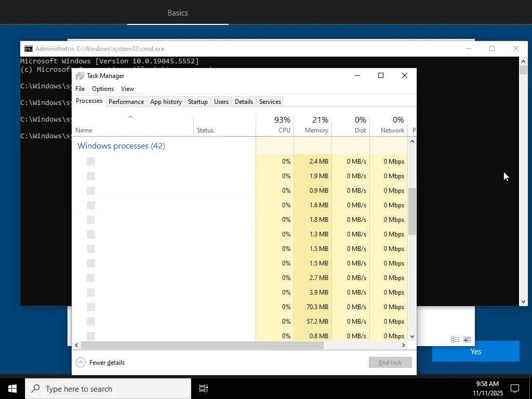Click the Yes button in the background dialog
This screenshot has width=532, height=399.
(476, 352)
